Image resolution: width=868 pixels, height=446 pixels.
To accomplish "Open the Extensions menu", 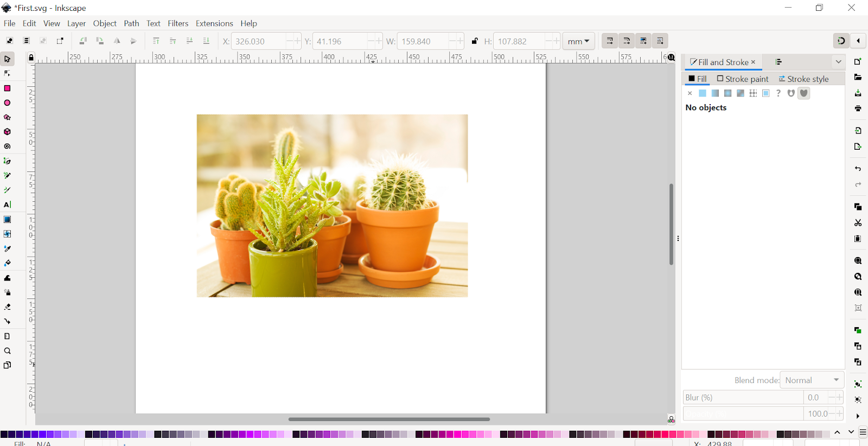I will point(214,23).
